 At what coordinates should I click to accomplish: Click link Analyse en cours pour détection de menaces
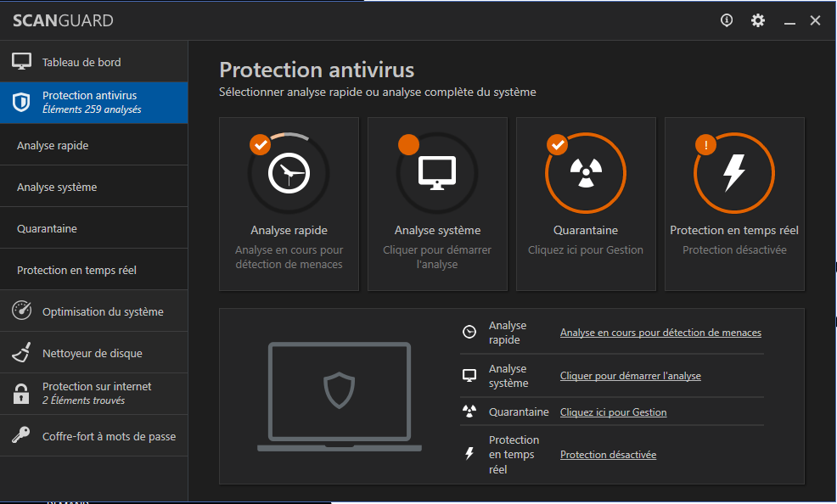coord(660,333)
